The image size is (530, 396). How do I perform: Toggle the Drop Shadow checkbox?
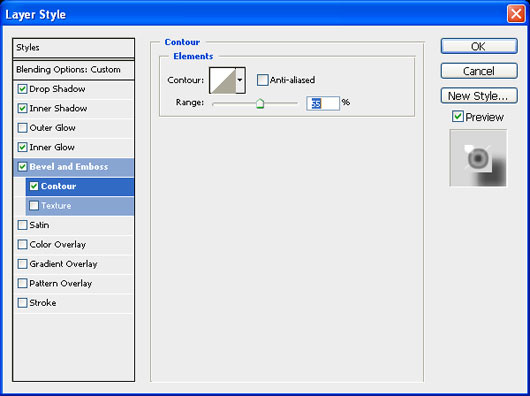pyautogui.click(x=22, y=89)
